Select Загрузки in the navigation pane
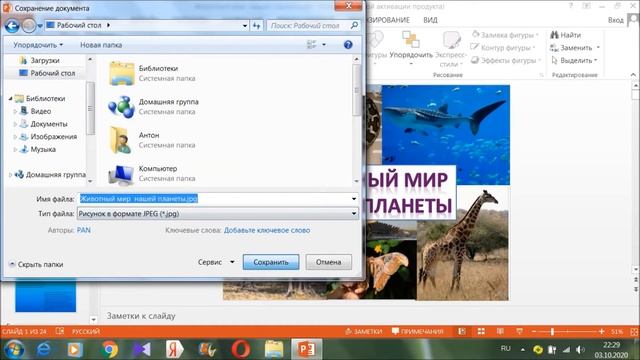This screenshot has width=640, height=360. tap(40, 60)
